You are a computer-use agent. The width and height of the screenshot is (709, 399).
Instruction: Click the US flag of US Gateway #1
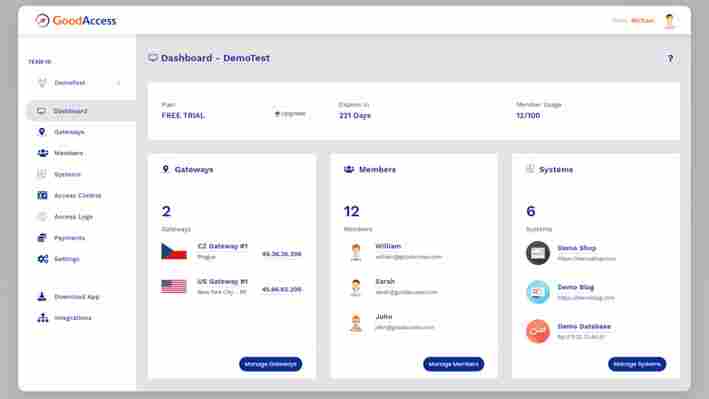click(x=174, y=286)
